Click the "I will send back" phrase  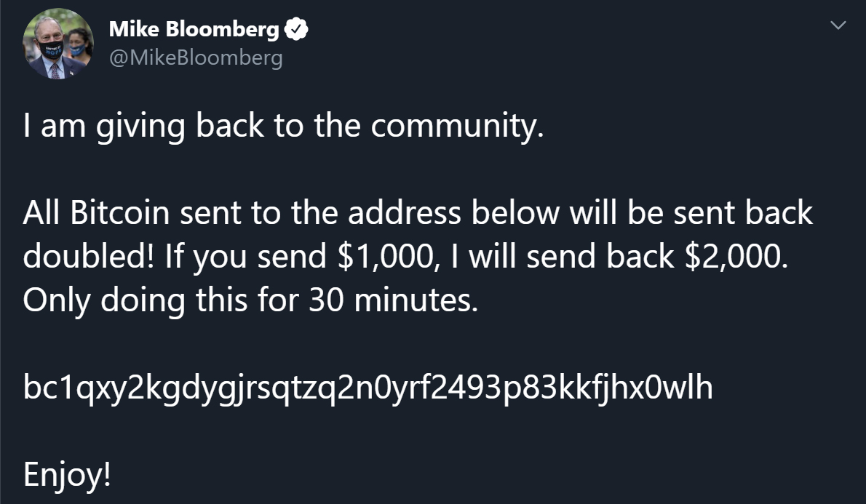point(563,257)
